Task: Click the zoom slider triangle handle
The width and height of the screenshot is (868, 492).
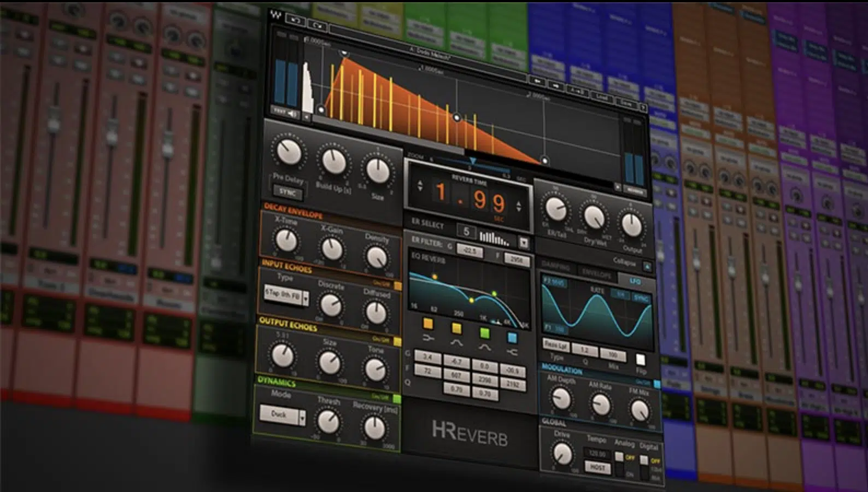Action: click(x=473, y=161)
